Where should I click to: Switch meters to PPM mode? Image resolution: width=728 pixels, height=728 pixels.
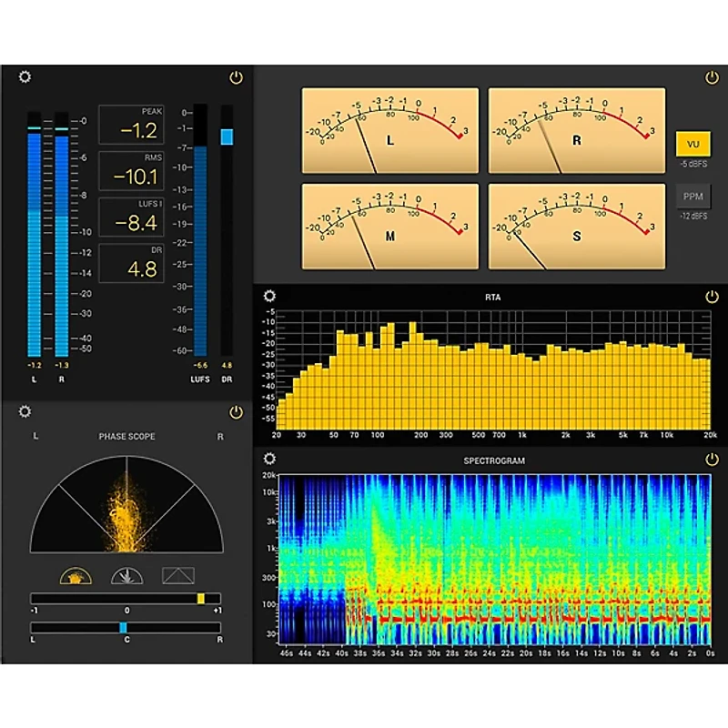coord(693,196)
